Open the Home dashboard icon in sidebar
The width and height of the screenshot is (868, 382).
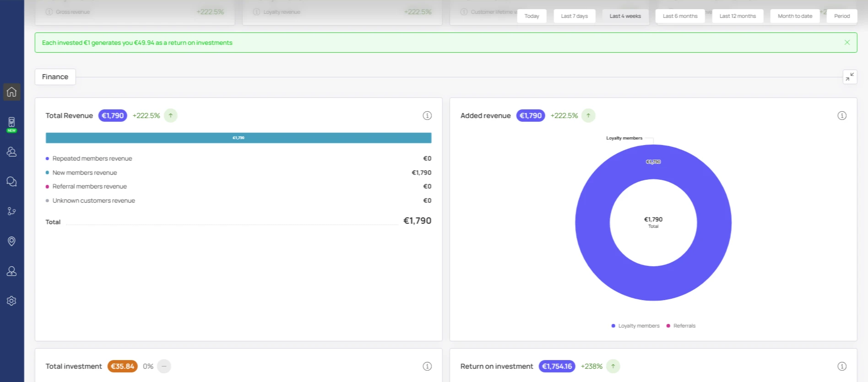coord(11,92)
